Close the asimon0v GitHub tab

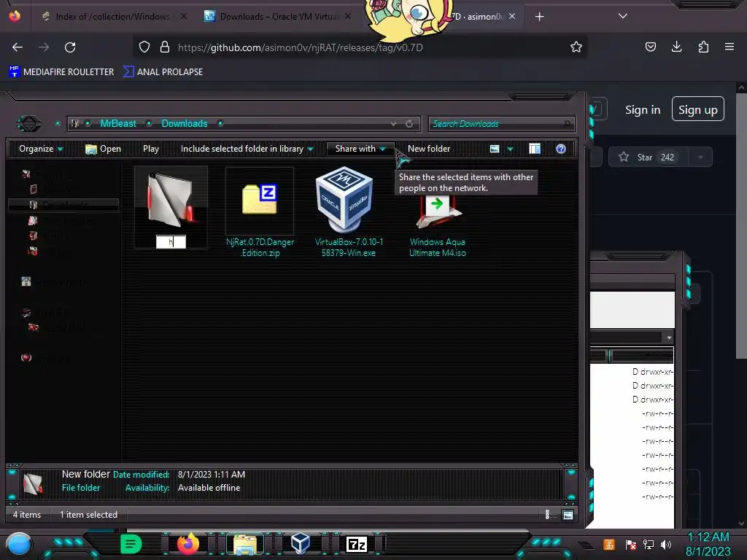[511, 16]
